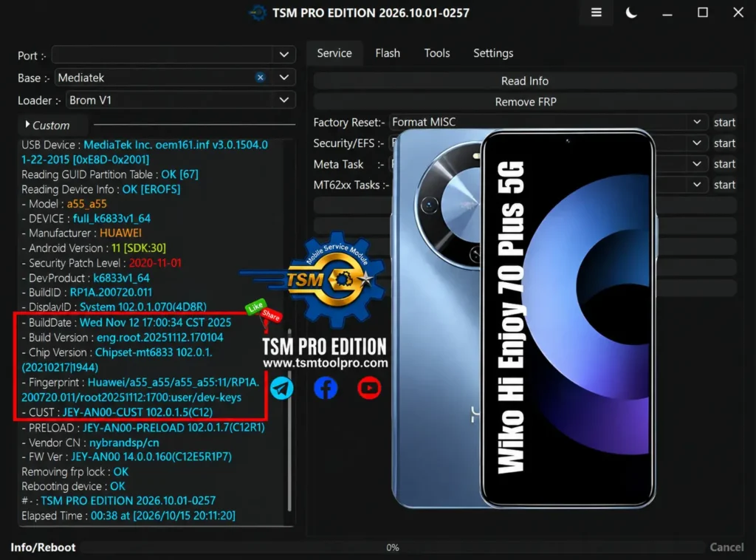Start the Security/EFS task
Image resolution: width=756 pixels, height=560 pixels.
(x=724, y=143)
